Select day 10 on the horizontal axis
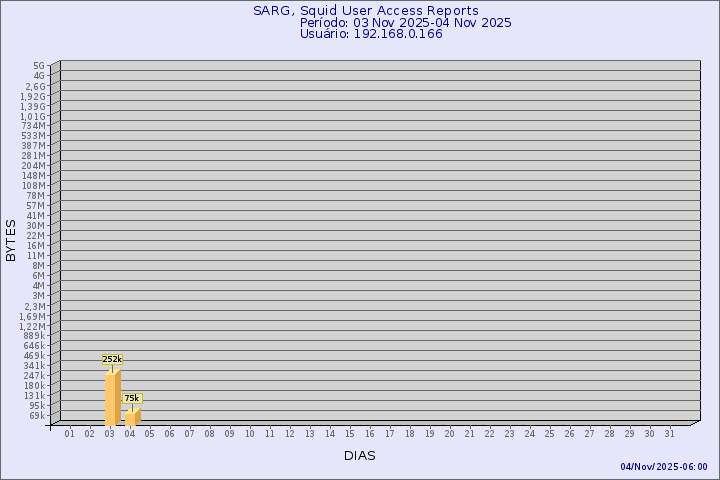Screen dimensions: 720x480 (250, 433)
